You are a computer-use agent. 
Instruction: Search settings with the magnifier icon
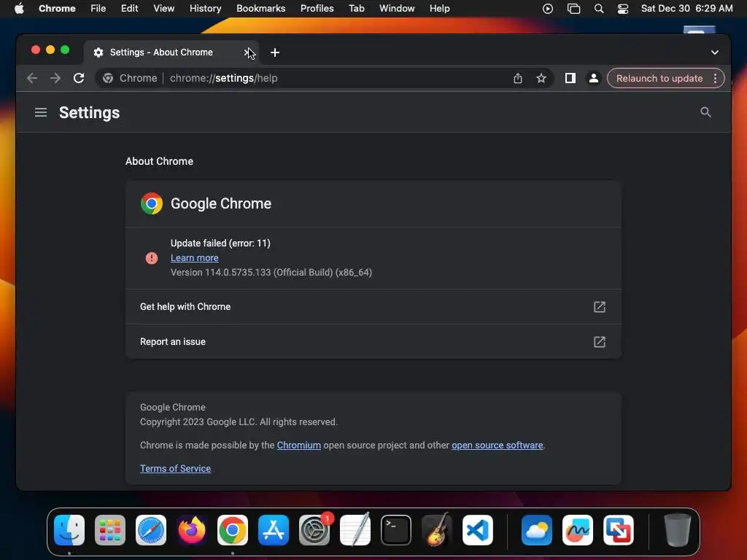pos(705,112)
